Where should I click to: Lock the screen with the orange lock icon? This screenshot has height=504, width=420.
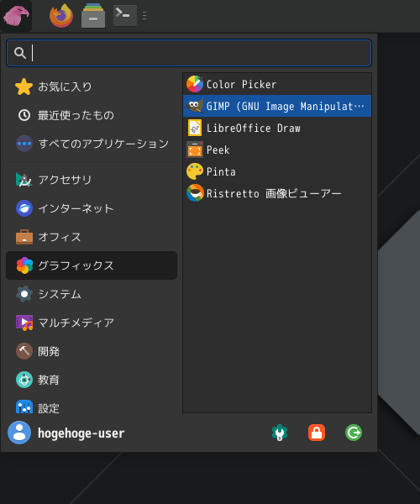tap(317, 433)
